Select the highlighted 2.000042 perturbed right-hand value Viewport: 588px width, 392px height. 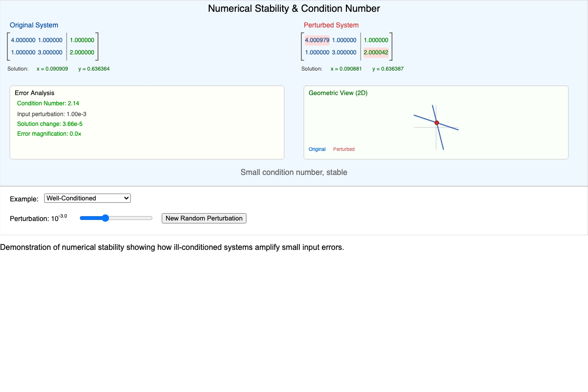click(376, 52)
